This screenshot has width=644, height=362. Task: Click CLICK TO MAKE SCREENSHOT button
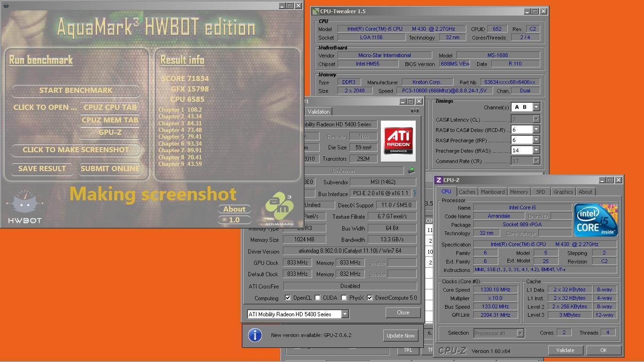76,150
